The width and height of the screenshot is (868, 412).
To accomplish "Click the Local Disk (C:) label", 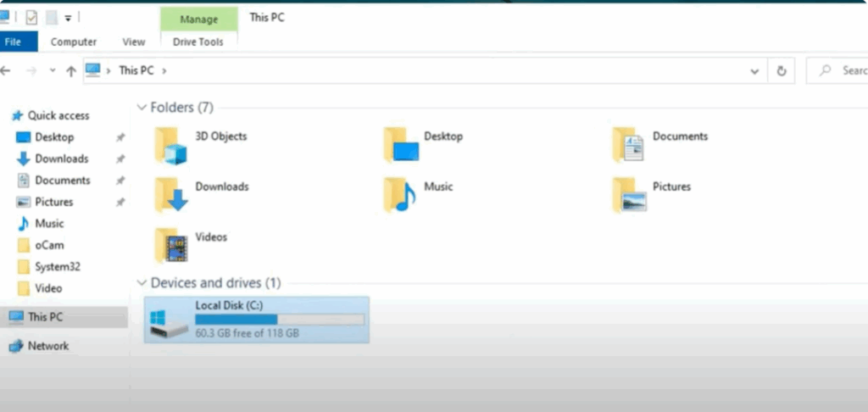I will tap(229, 306).
